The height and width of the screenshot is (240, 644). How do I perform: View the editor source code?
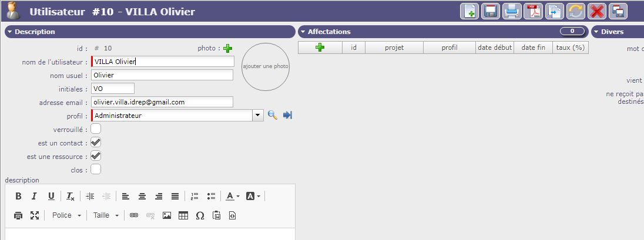click(x=233, y=215)
